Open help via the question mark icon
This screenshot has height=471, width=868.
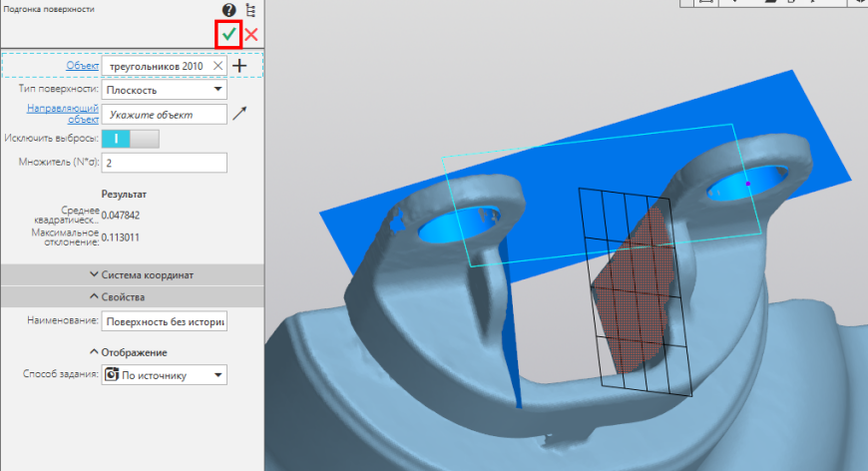[x=229, y=10]
